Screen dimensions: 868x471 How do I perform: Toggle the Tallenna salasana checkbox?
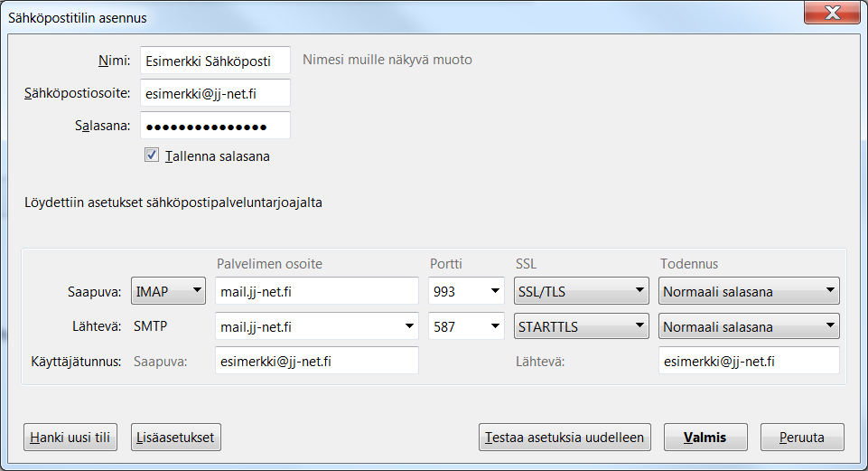[x=152, y=155]
